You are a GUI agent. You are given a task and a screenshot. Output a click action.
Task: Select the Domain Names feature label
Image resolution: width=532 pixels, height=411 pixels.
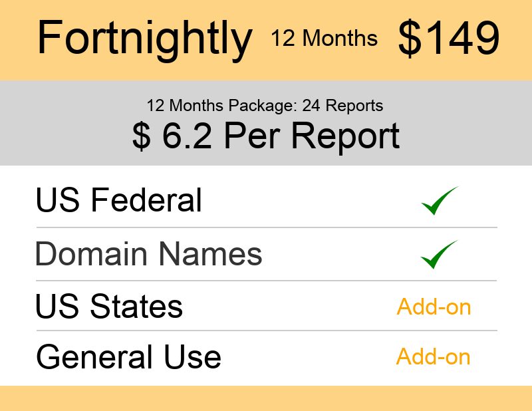148,254
